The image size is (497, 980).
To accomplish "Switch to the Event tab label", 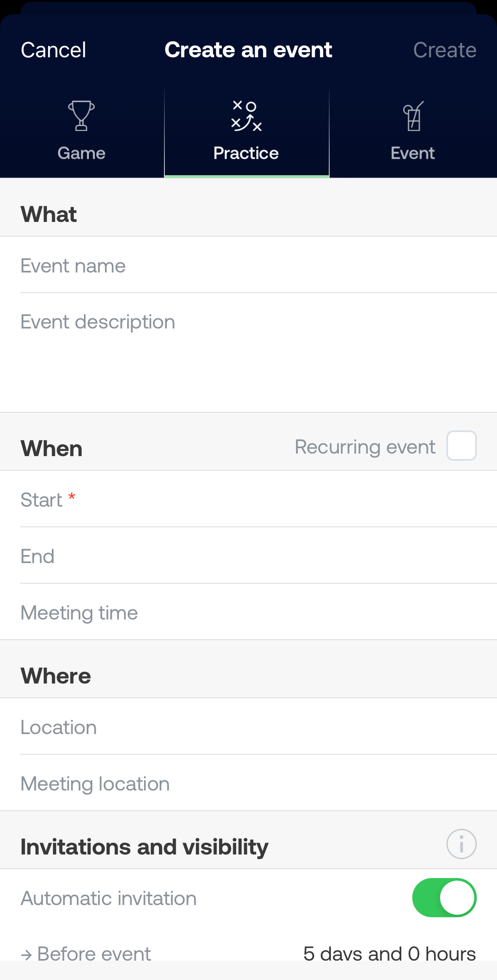I will 413,153.
